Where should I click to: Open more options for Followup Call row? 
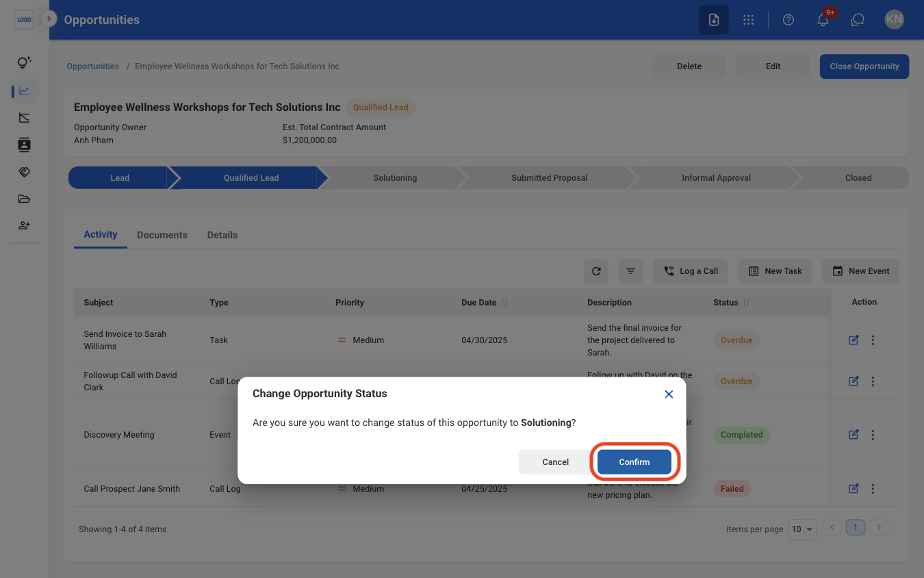[x=873, y=381]
